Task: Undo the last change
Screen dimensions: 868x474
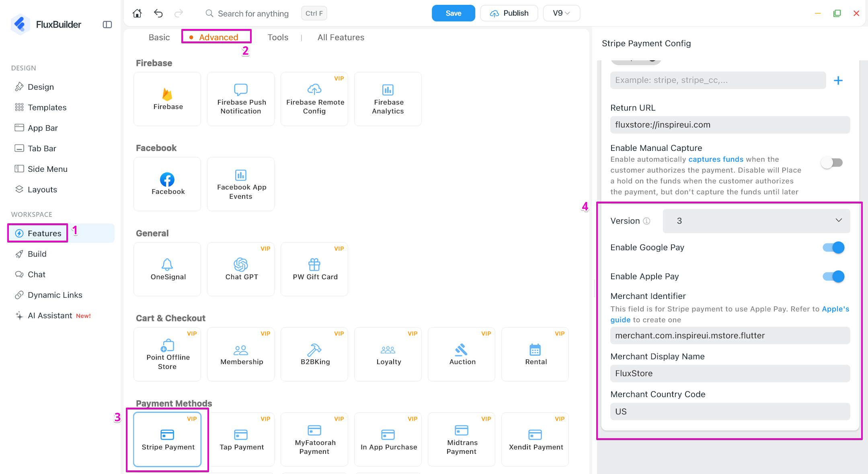Action: [x=158, y=13]
